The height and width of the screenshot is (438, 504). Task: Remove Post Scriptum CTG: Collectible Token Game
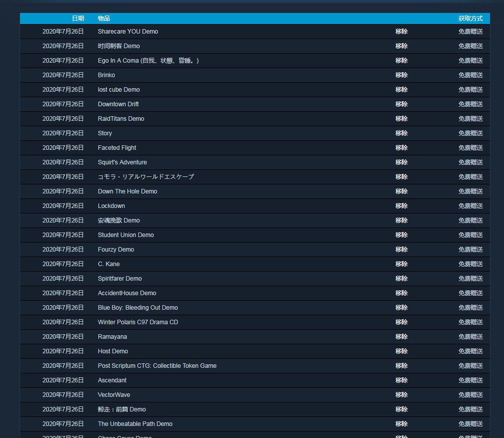click(401, 366)
